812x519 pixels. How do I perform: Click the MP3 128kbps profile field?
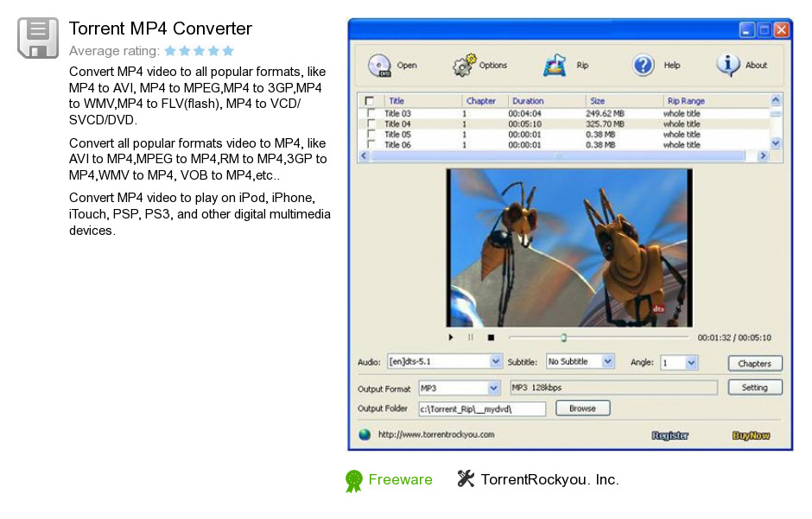(613, 388)
